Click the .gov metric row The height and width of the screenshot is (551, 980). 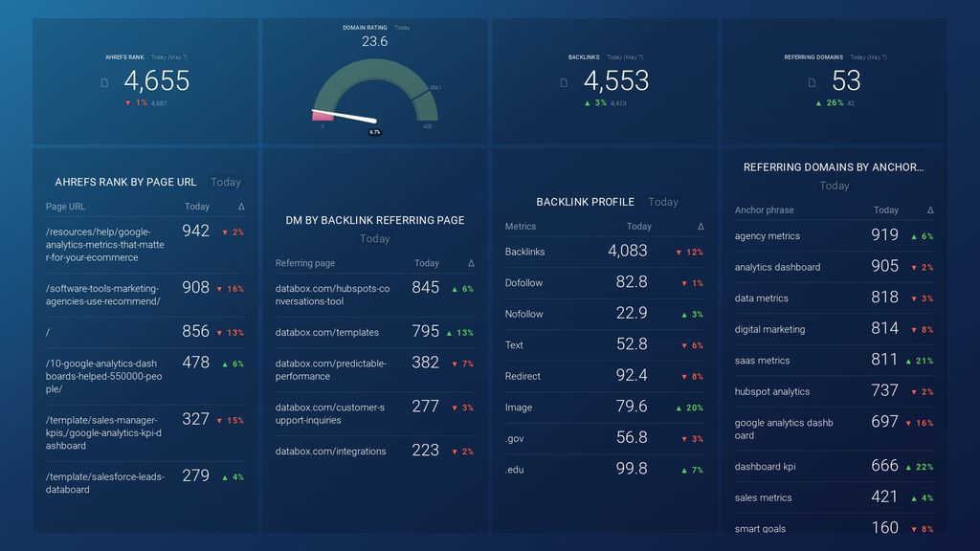(x=605, y=438)
